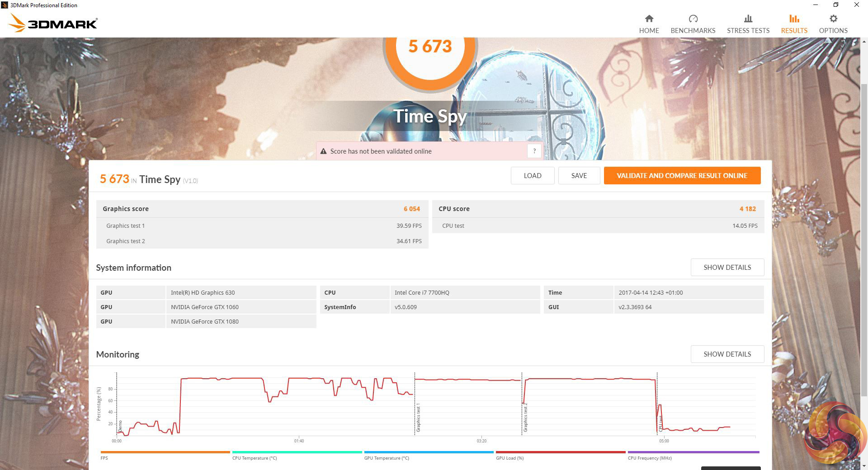Click the Graphics score value 6 054
This screenshot has height=470, width=868.
412,209
